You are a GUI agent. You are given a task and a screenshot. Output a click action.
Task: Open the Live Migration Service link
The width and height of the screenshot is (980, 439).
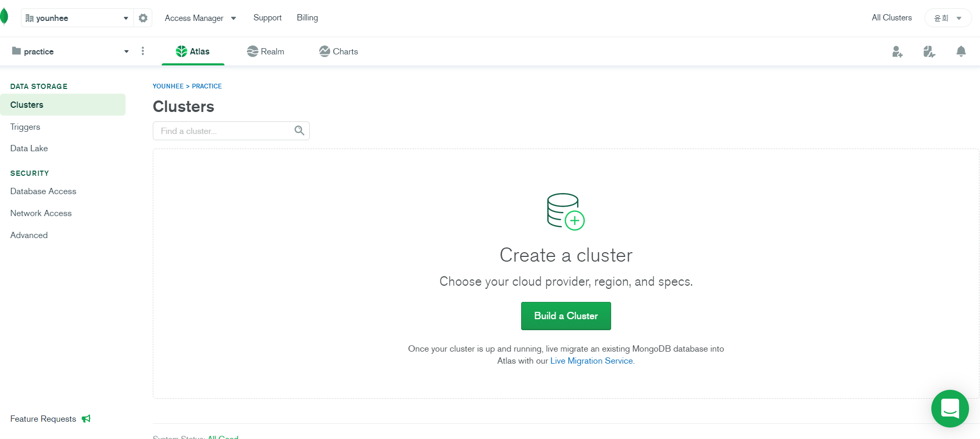(x=592, y=361)
